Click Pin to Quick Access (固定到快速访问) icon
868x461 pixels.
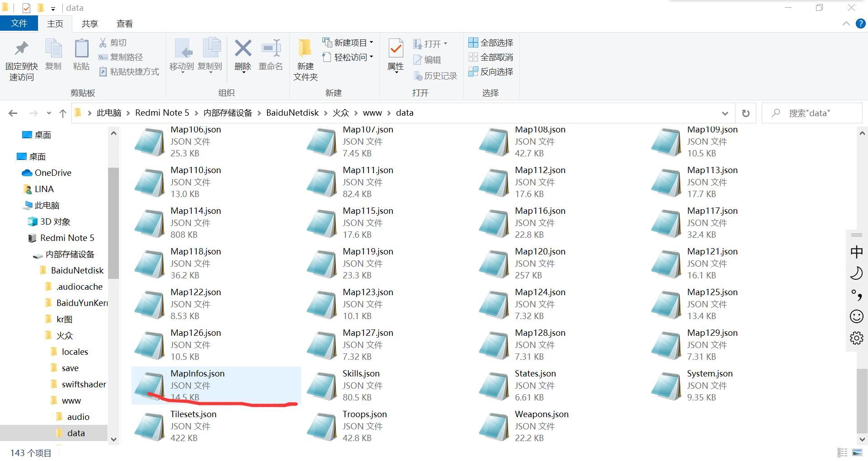(21, 49)
